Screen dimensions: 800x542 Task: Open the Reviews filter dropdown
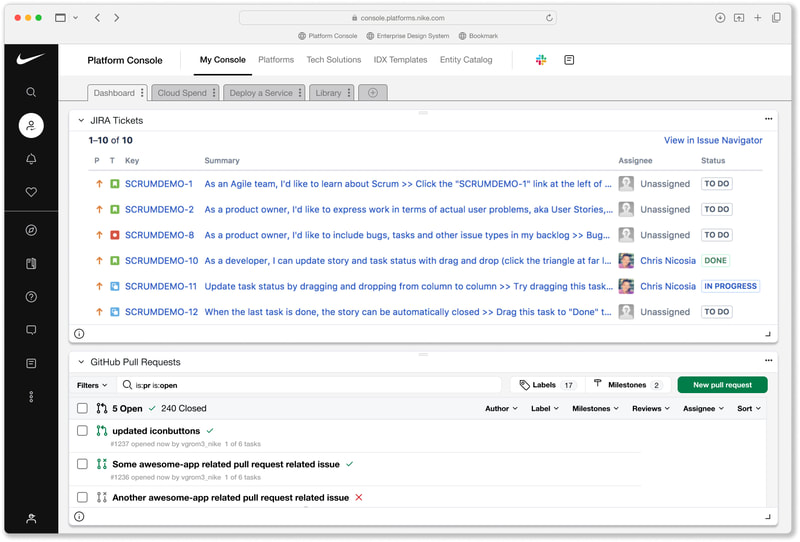pos(651,408)
